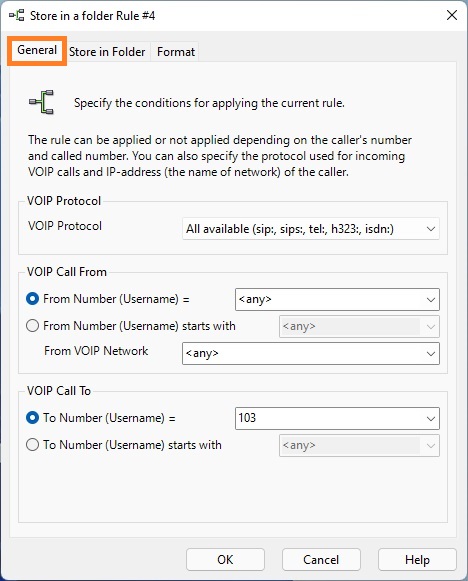Click into the To Number field containing 103
468x581 pixels.
coord(329,418)
